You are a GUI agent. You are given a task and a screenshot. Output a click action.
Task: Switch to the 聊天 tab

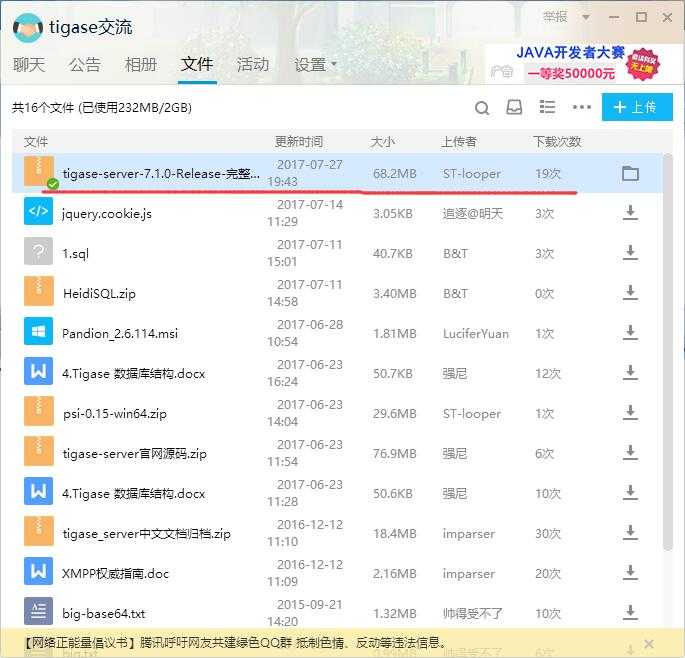coord(29,65)
